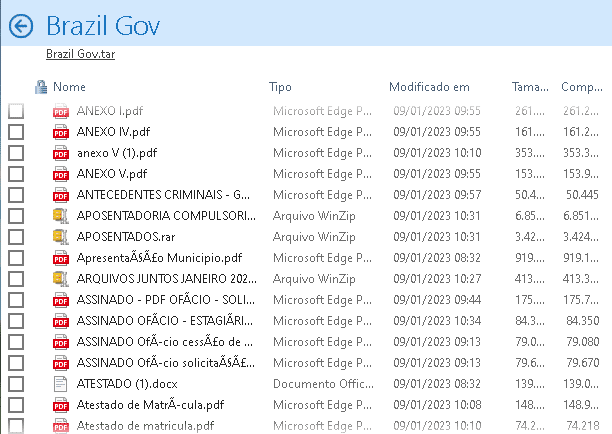Click the PDF icon for ANTECEDENTES CRIMINAIS
The width and height of the screenshot is (612, 434).
pos(61,194)
